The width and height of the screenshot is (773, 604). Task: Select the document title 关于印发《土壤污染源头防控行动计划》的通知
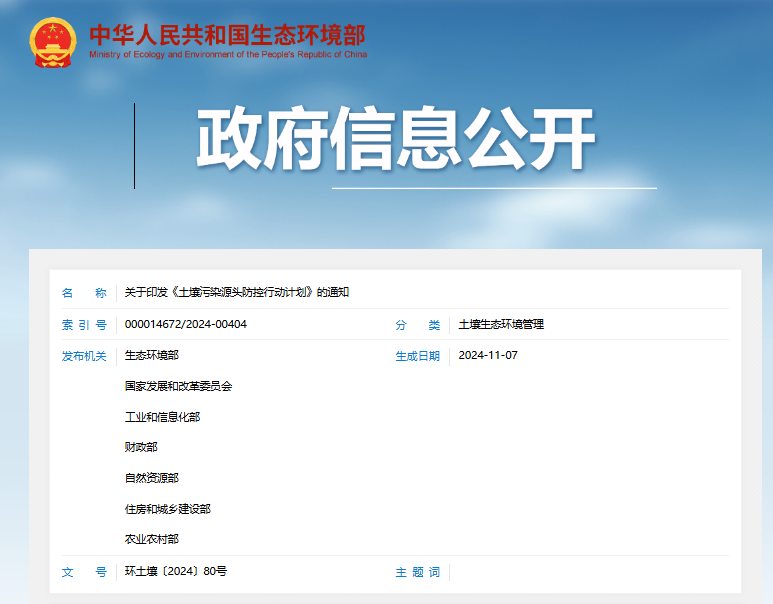[x=237, y=292]
